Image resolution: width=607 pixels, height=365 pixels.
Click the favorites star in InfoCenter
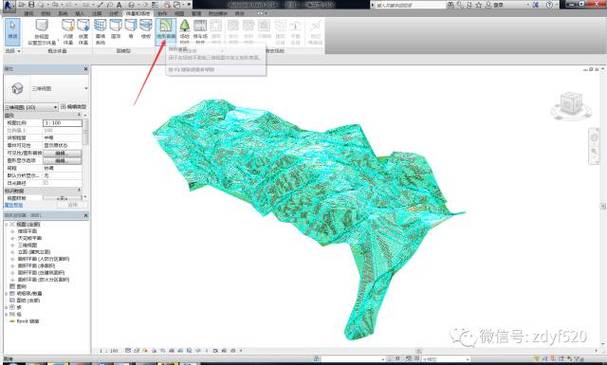(x=478, y=5)
